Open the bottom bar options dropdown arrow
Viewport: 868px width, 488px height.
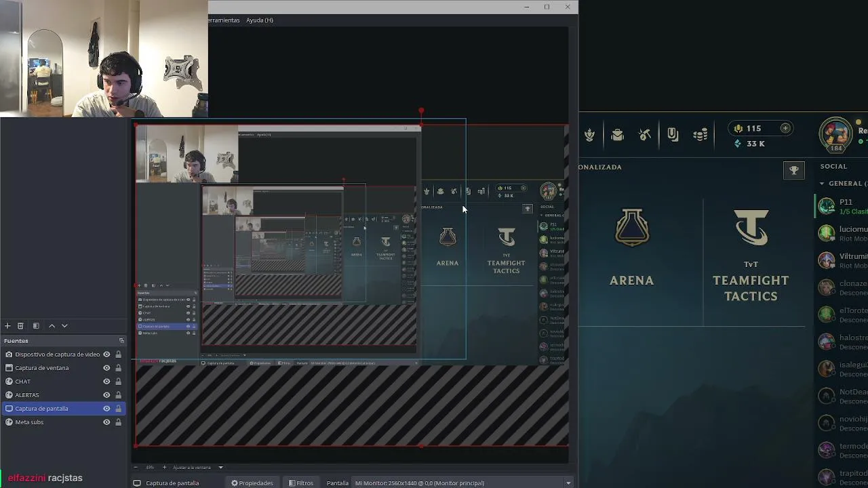tap(568, 483)
